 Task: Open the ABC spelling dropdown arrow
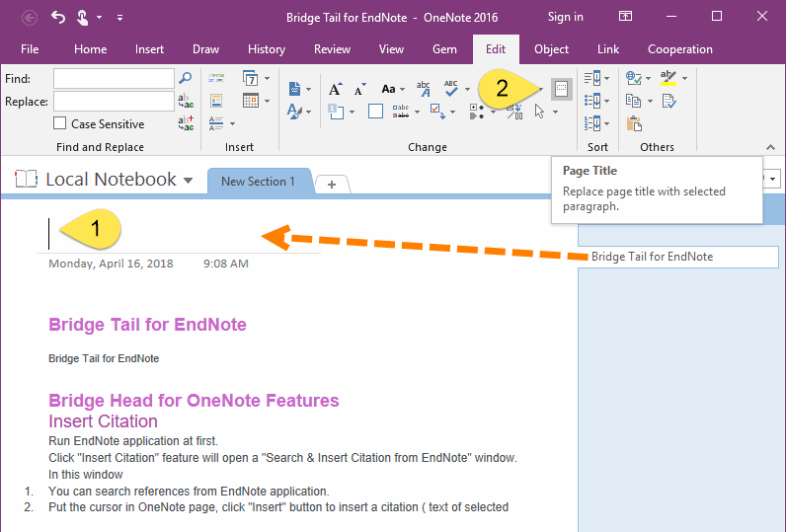pyautogui.click(x=468, y=89)
